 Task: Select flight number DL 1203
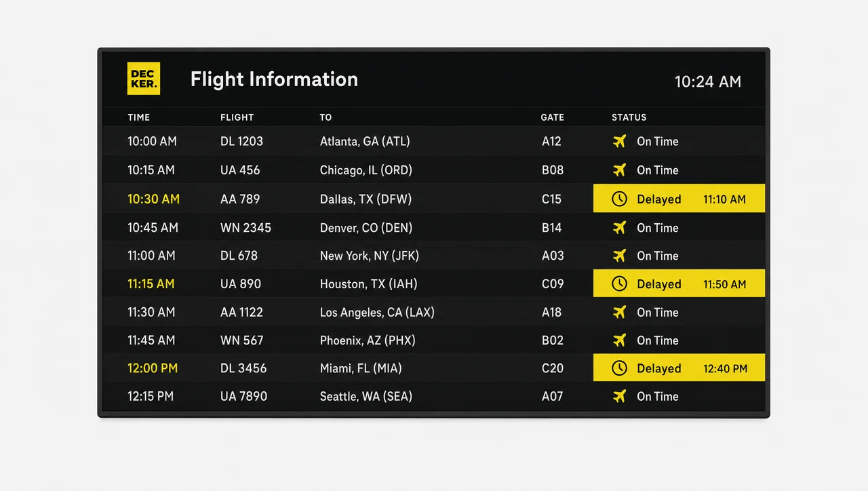click(241, 142)
